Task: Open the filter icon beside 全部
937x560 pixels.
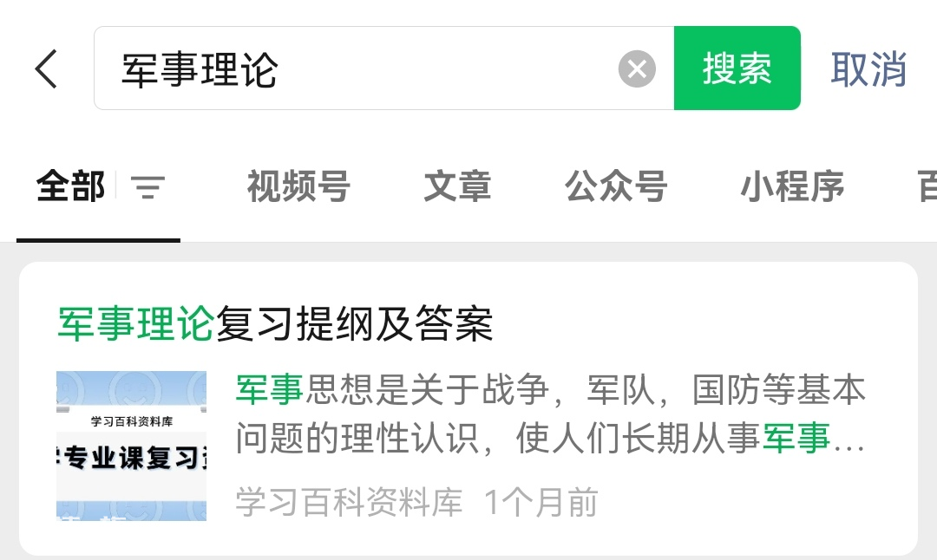Action: 147,187
